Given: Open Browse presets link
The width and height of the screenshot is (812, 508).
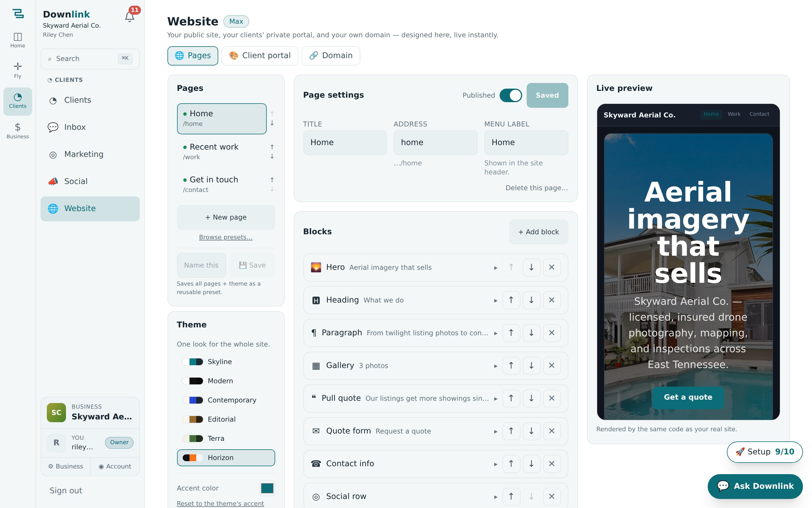Looking at the screenshot, I should click(226, 237).
